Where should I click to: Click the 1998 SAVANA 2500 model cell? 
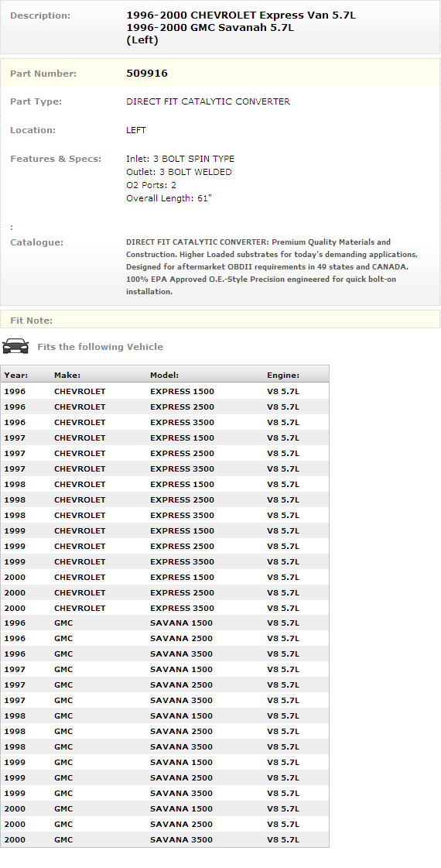pos(182,732)
